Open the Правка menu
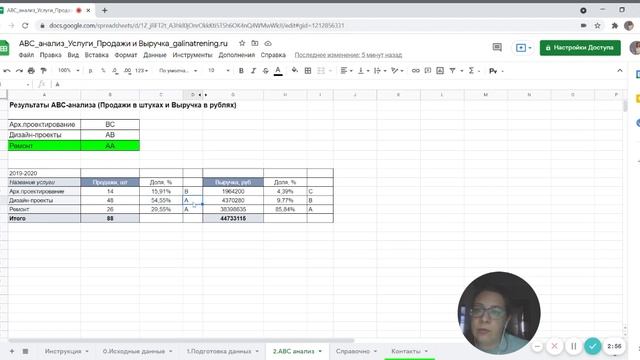640x360 pixels. [51, 55]
